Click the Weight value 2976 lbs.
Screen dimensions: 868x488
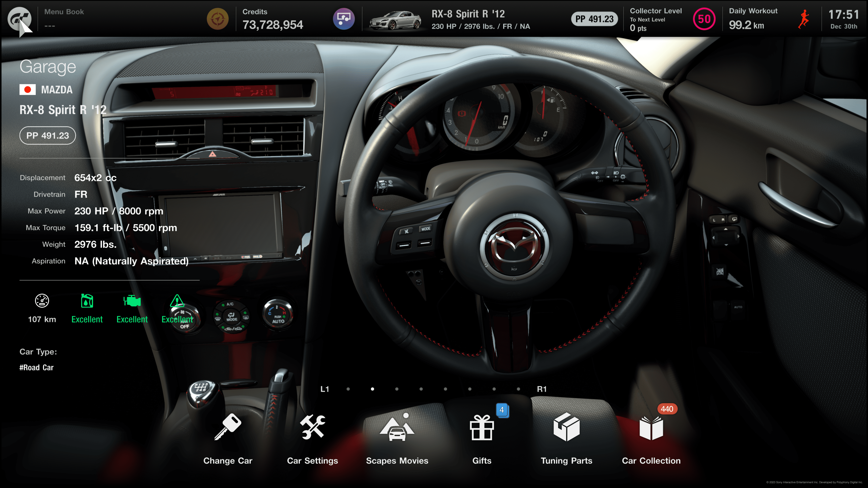point(95,244)
